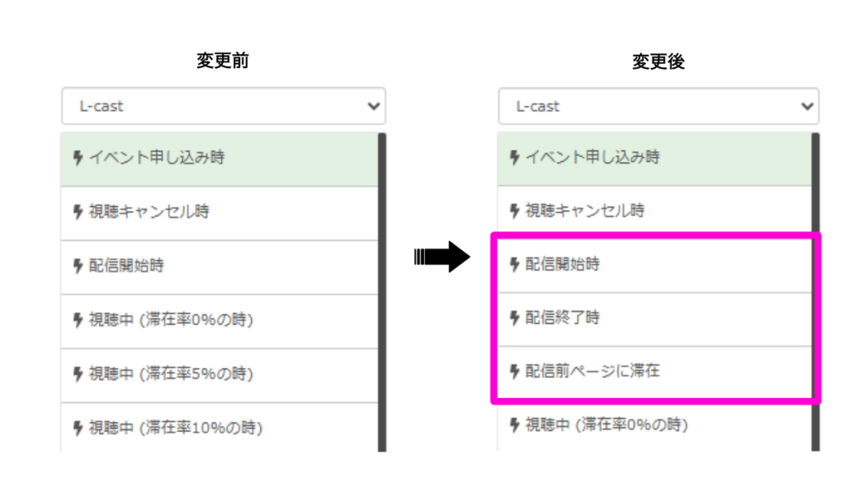Click lightning icon beside 視聴キャンセル時 in right list
Viewport: 868px width, 491px height.
point(515,210)
